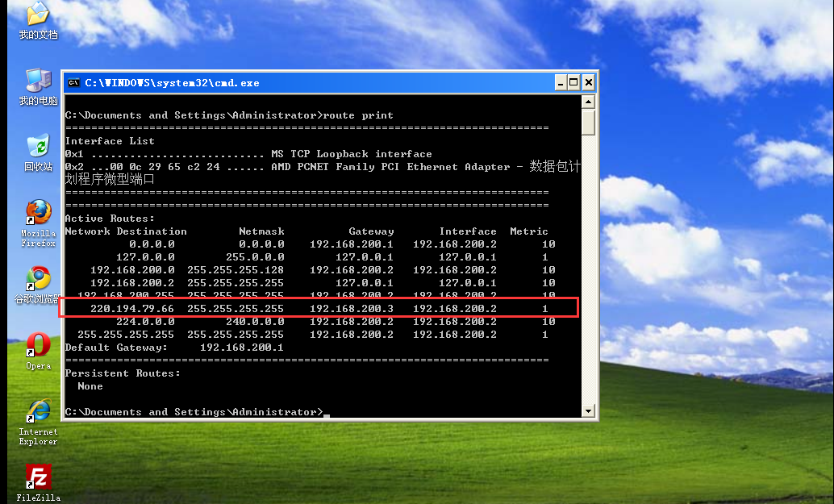Click the 'route print' command text
The height and width of the screenshot is (504, 834).
point(358,115)
